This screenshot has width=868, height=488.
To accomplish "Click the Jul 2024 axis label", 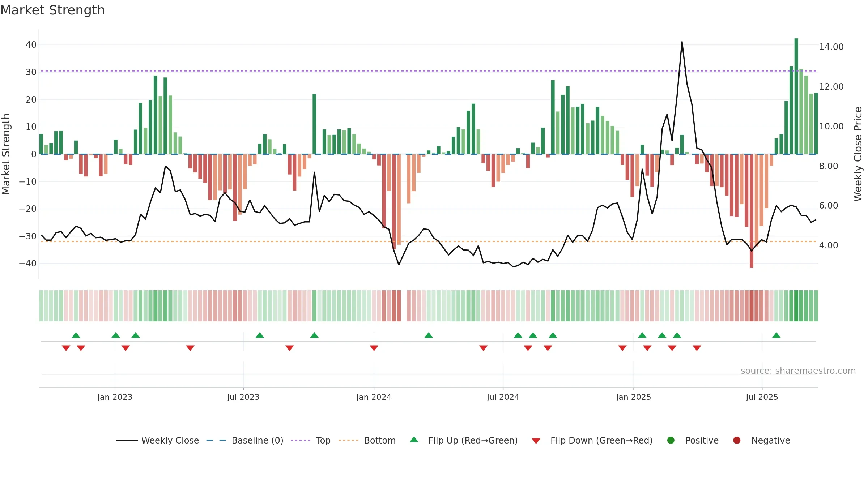I will pos(503,397).
